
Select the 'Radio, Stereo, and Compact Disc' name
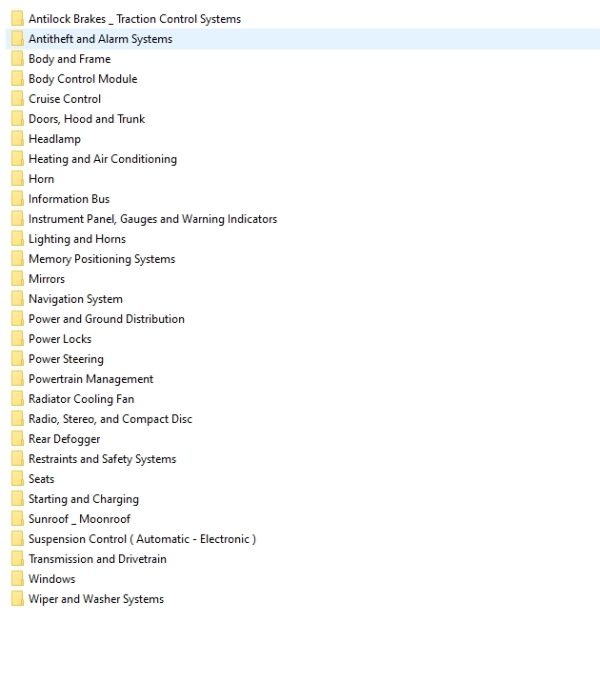click(x=110, y=419)
